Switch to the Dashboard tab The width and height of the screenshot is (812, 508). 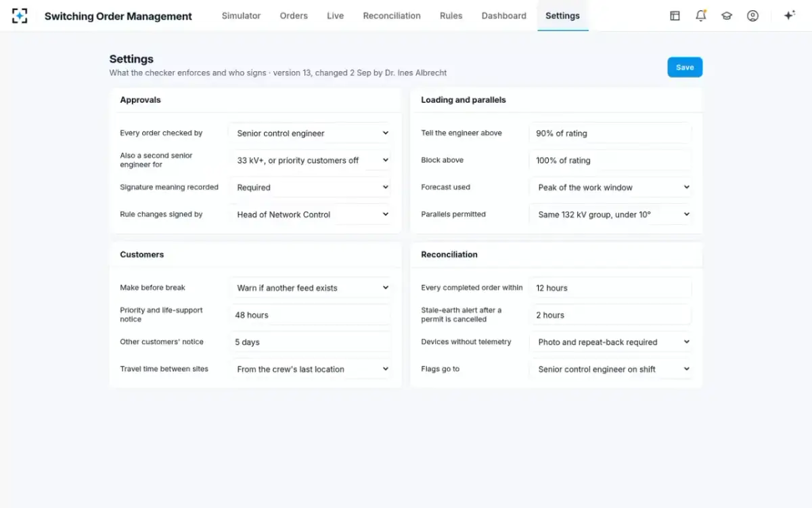[504, 16]
